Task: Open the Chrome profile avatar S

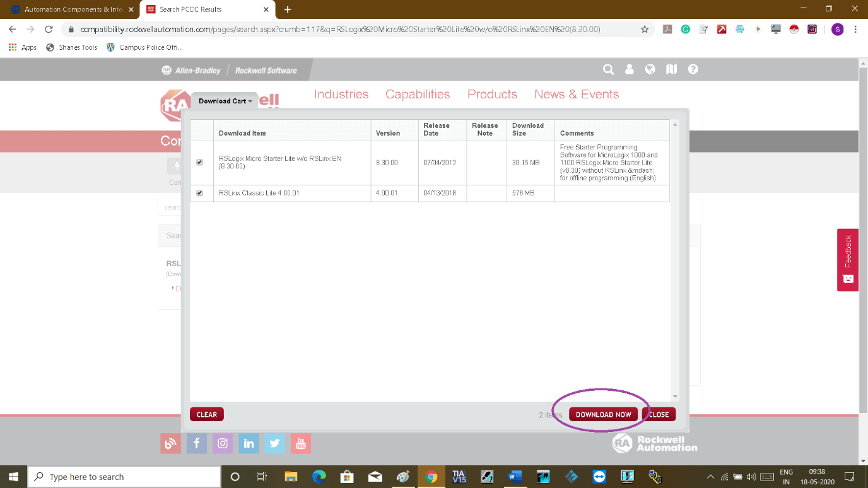Action: (837, 29)
